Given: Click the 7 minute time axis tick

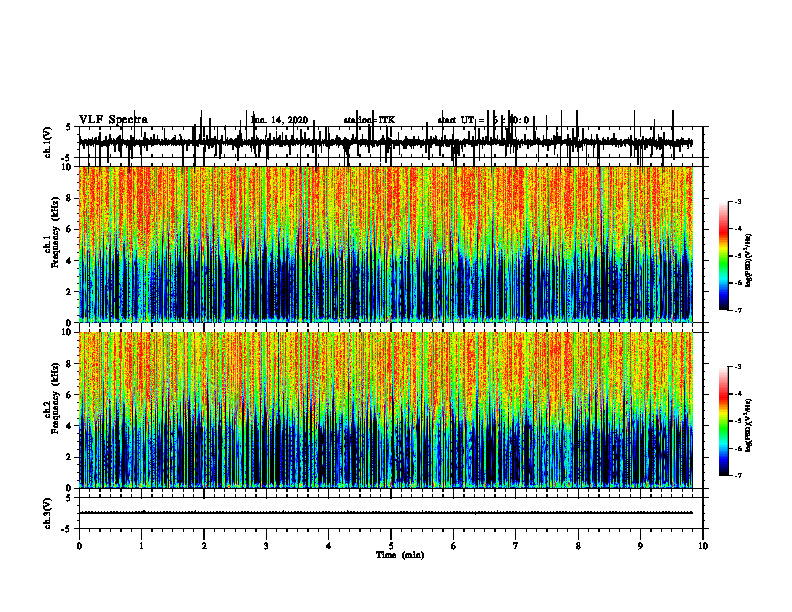Looking at the screenshot, I should click(x=516, y=546).
